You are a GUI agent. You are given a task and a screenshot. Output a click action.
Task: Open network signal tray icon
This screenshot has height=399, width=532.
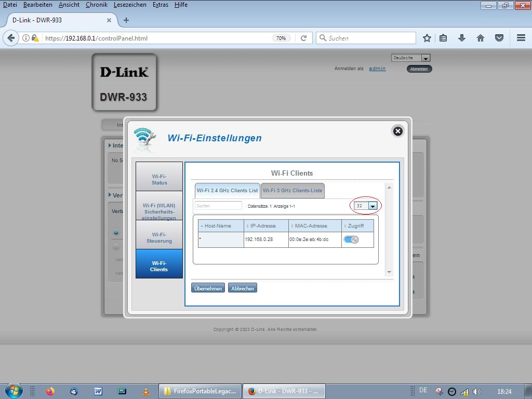pos(464,392)
